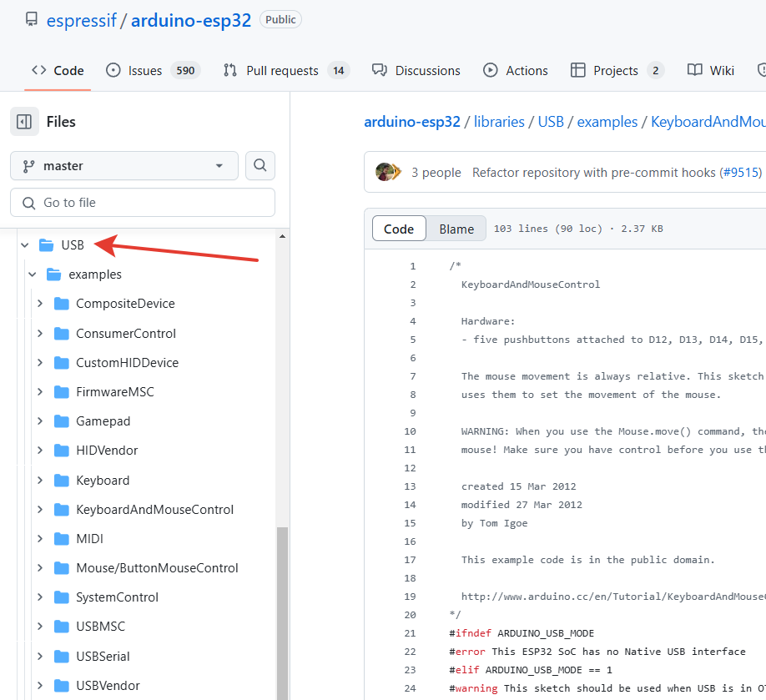The image size is (766, 700).
Task: Click the FirmwareMSC folder icon
Action: click(x=61, y=392)
